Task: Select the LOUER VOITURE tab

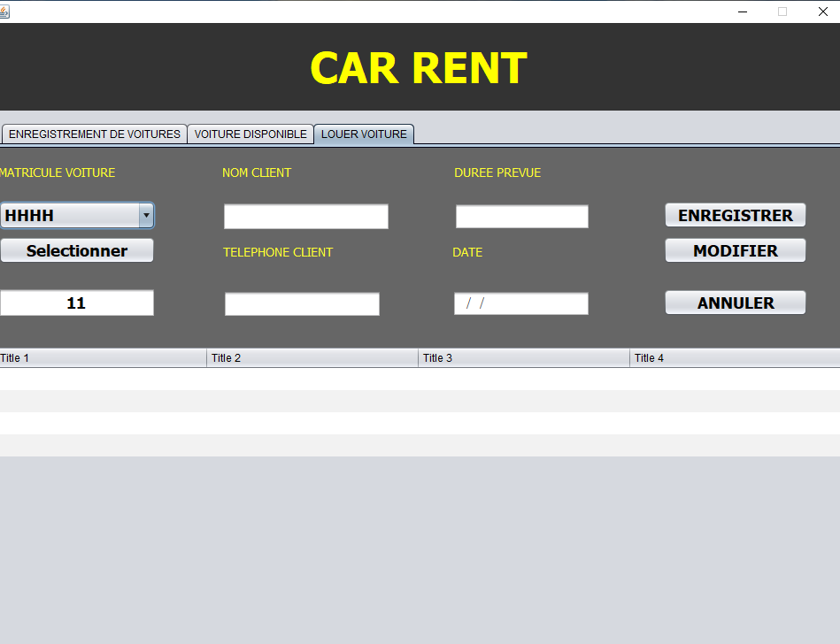Action: click(364, 134)
